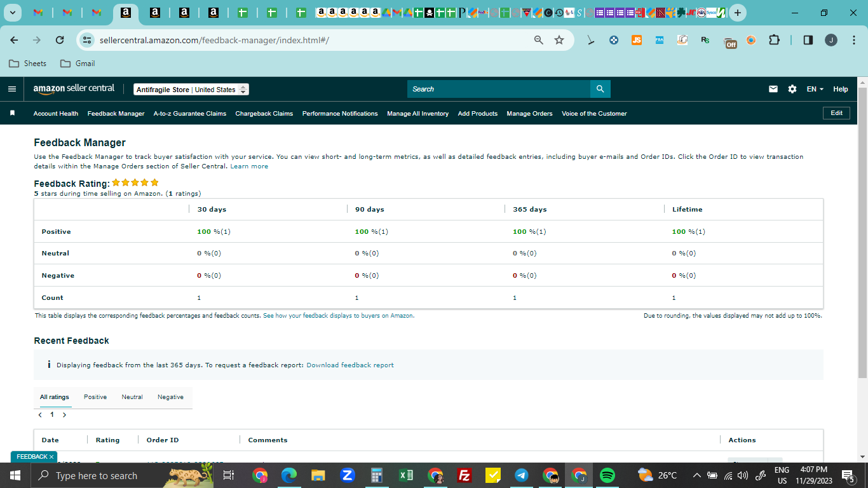Reload the page with the refresh icon
The width and height of the screenshot is (868, 488).
coord(60,40)
